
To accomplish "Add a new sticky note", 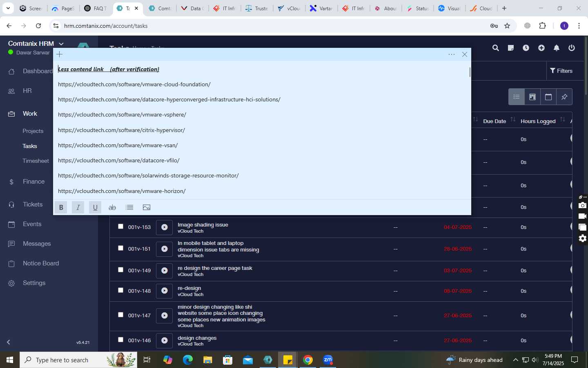I will click(60, 54).
